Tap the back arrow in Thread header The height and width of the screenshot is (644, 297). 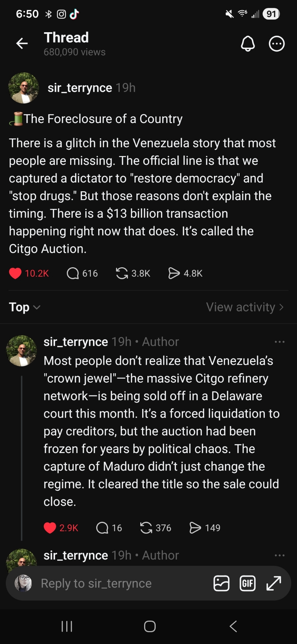pos(22,43)
